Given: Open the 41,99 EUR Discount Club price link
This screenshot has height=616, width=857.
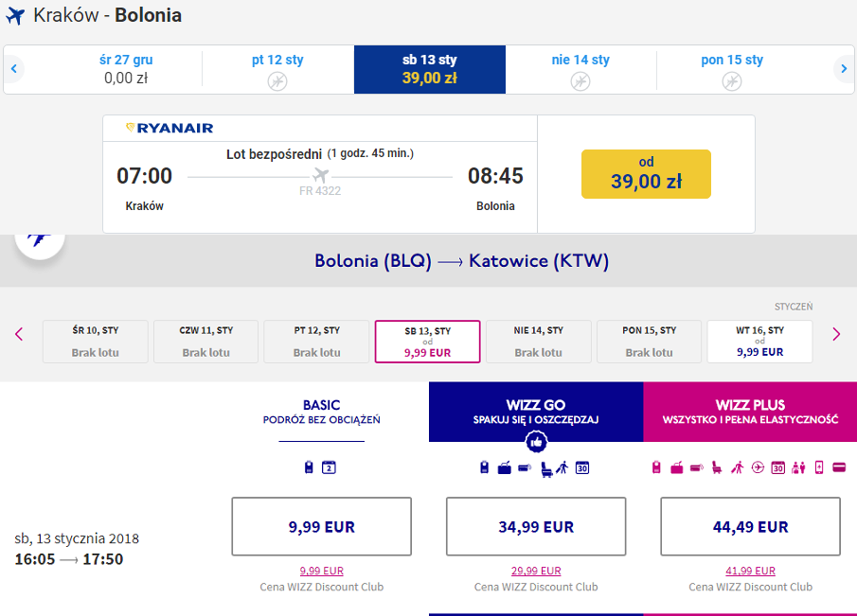Looking at the screenshot, I should [x=750, y=571].
